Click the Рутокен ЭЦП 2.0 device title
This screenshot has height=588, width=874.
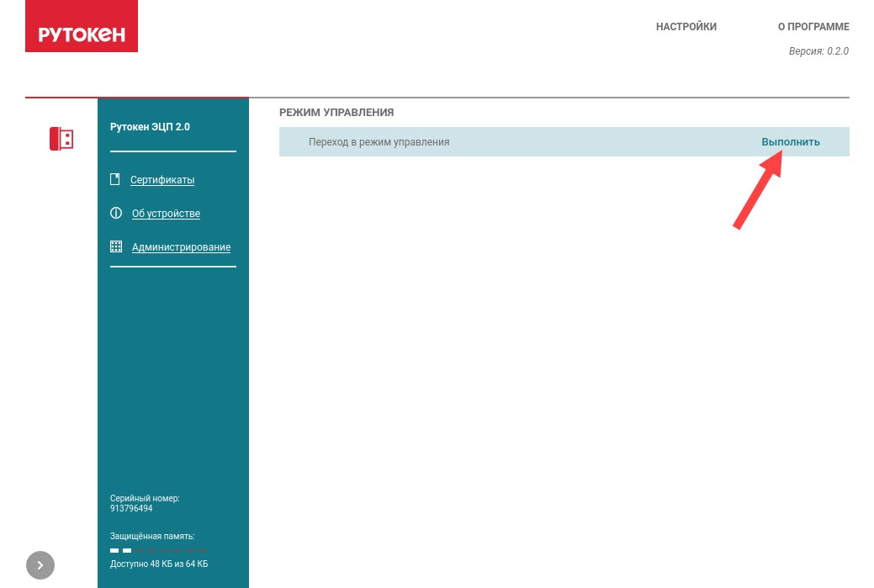(150, 126)
